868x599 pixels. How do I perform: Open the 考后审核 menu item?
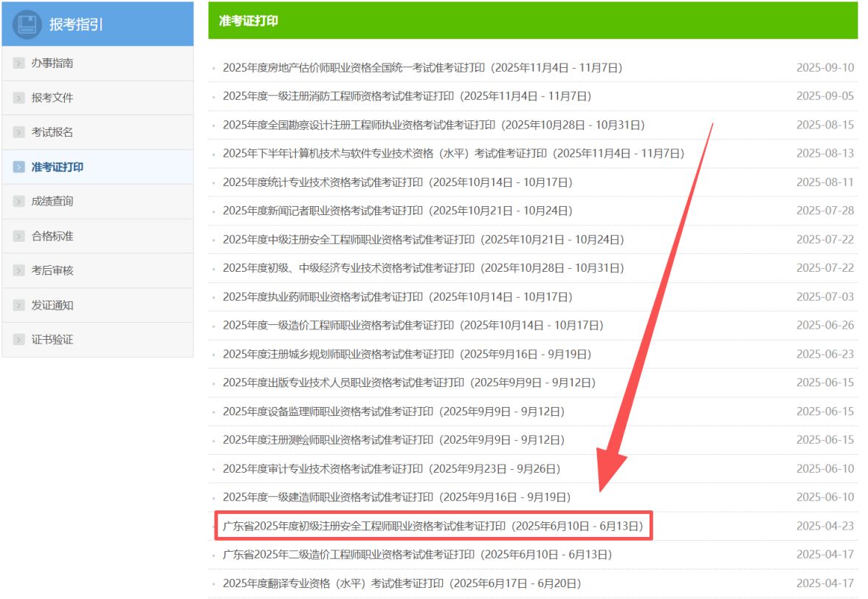tap(98, 270)
